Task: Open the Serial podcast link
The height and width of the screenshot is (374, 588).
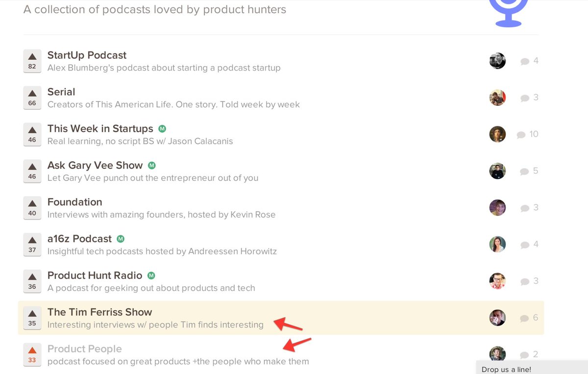Action: click(61, 92)
